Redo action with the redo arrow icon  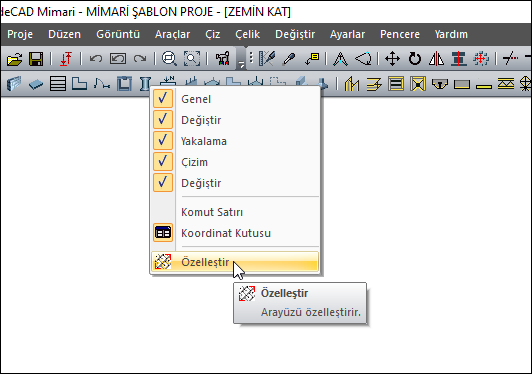pyautogui.click(x=140, y=59)
